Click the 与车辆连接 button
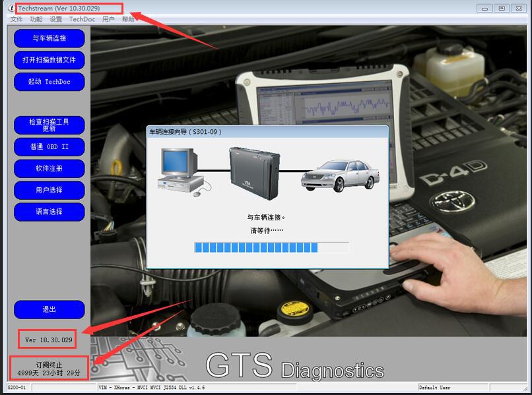 pyautogui.click(x=50, y=38)
